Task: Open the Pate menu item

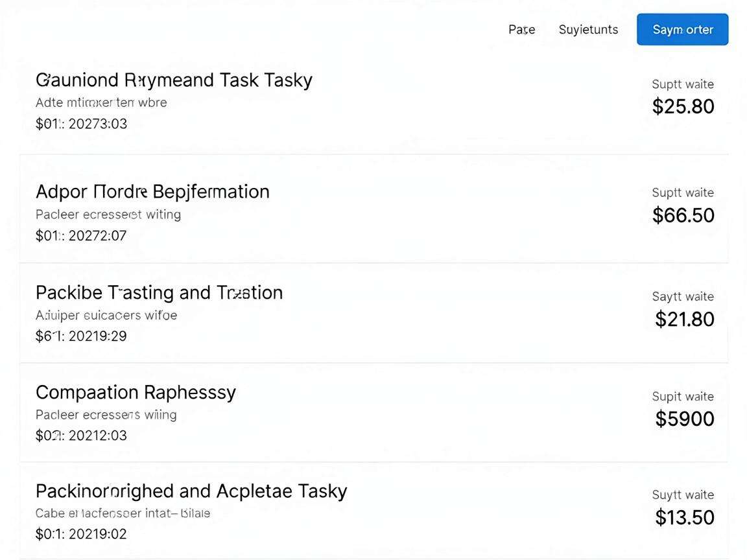Action: click(521, 30)
